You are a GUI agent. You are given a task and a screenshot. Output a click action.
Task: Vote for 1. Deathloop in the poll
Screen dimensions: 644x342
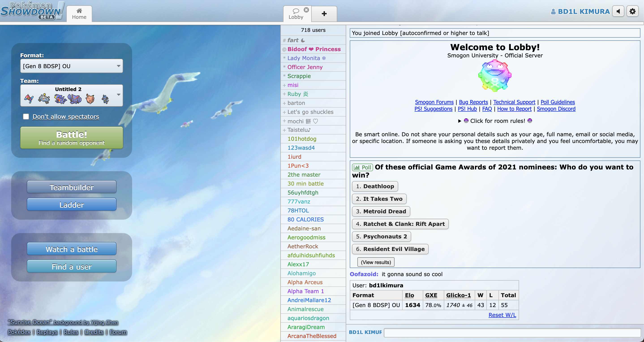(375, 186)
